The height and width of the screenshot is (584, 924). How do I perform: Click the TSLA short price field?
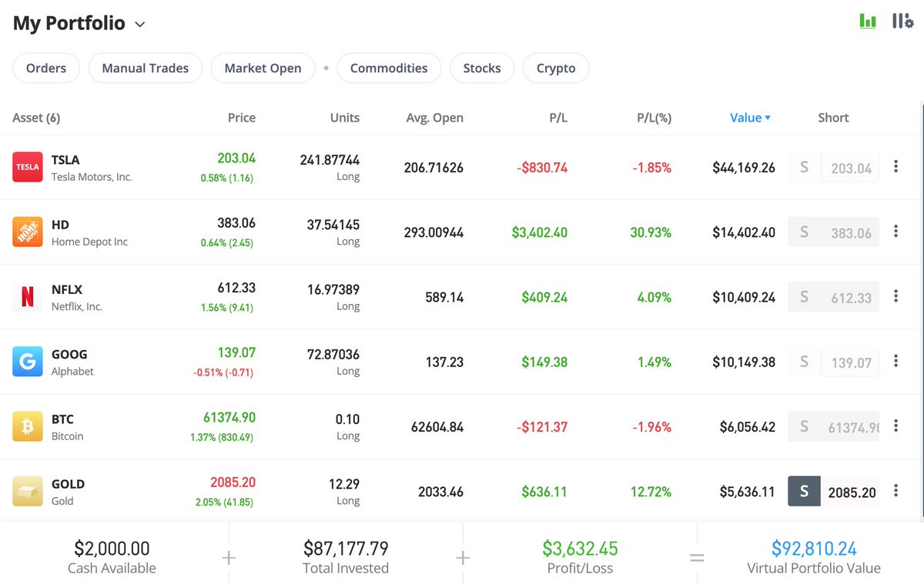coord(849,167)
